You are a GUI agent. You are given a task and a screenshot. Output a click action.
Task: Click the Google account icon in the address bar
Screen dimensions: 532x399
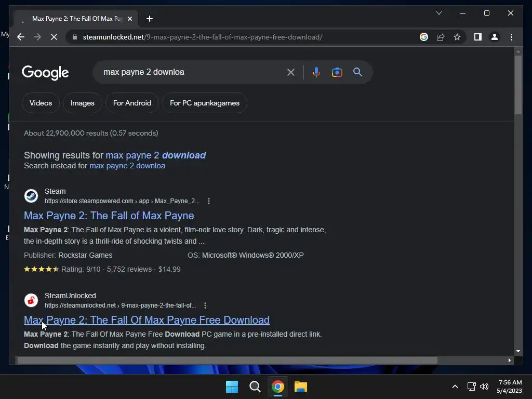click(424, 37)
